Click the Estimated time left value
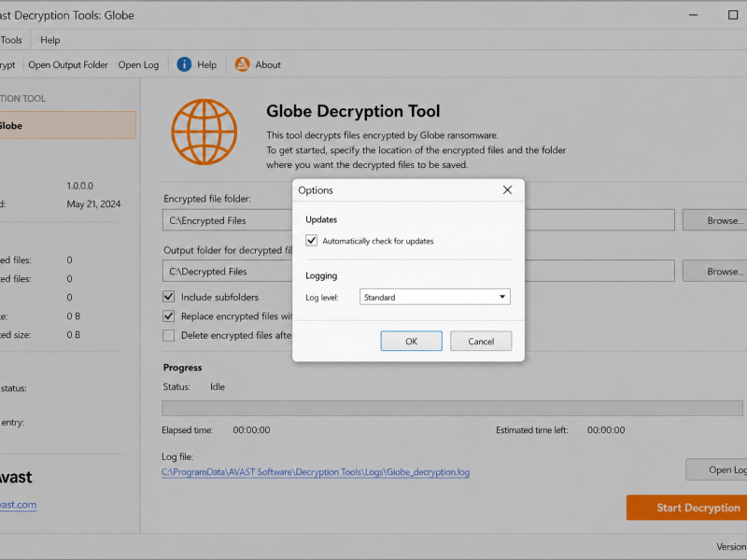 [x=606, y=430]
